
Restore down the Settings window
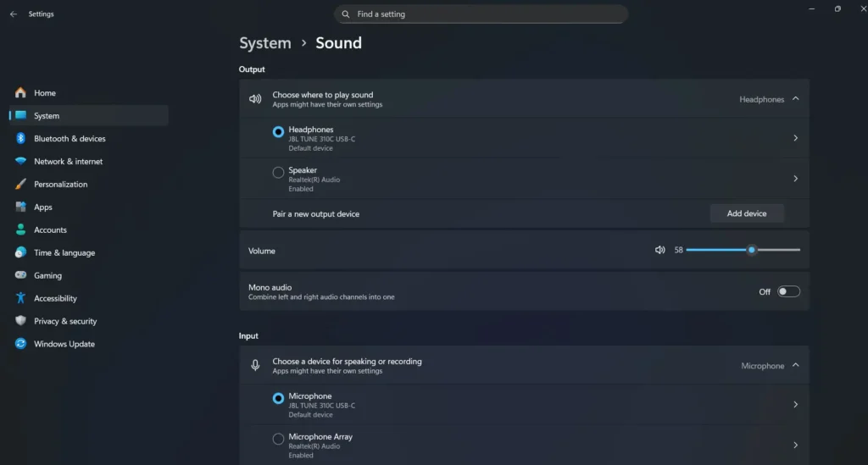coord(837,8)
